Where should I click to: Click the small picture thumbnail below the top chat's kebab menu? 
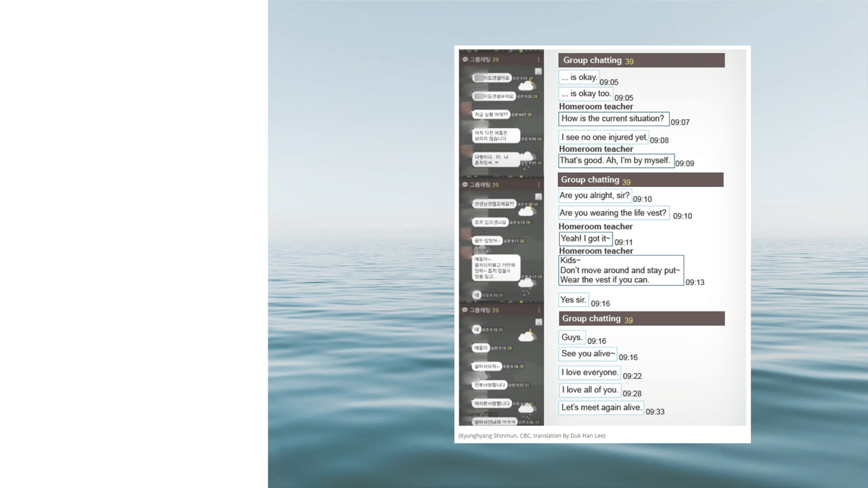[538, 72]
